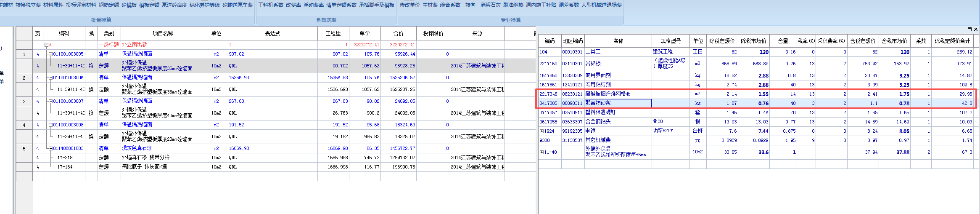Click 修改单价 in ribbon
Image resolution: width=980 pixels, height=214 pixels.
coord(410,5)
